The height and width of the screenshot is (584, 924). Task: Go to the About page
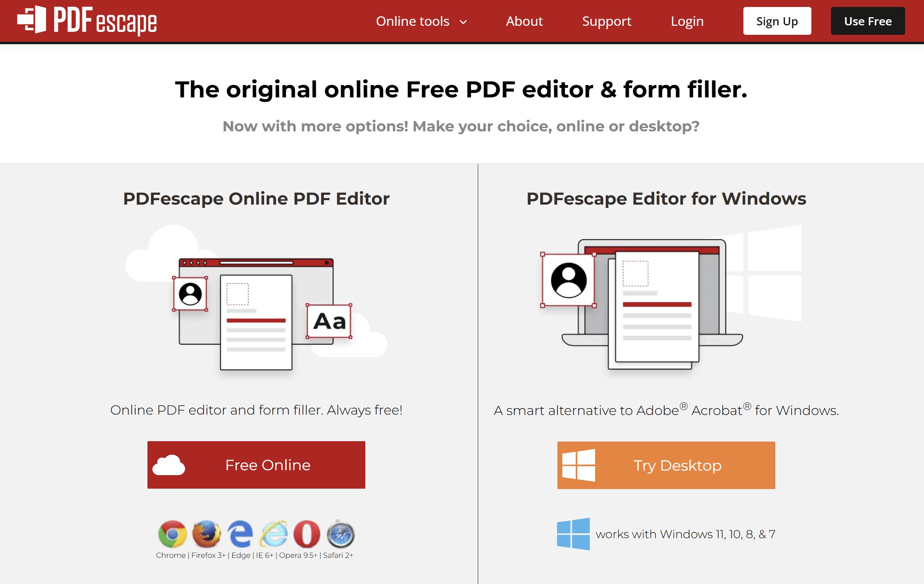pos(524,21)
